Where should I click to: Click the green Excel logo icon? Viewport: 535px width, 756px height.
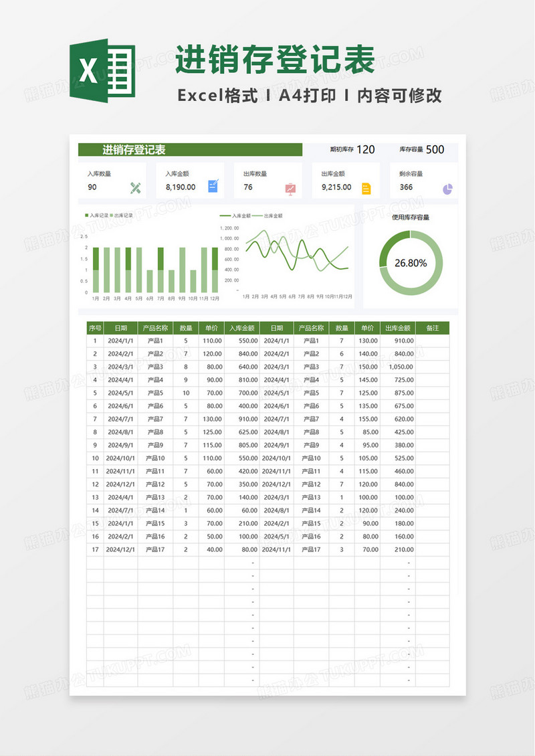(x=102, y=70)
